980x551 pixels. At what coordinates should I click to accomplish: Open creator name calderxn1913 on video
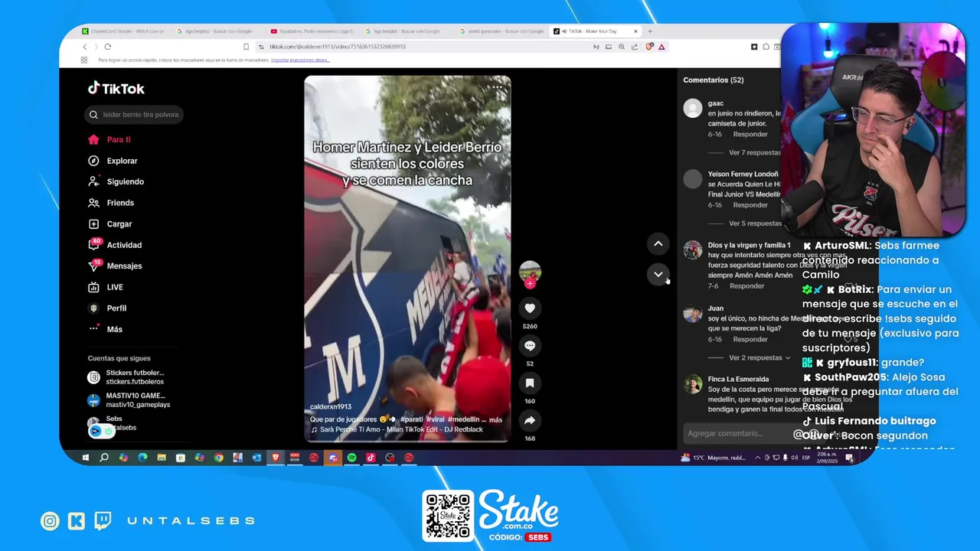331,407
